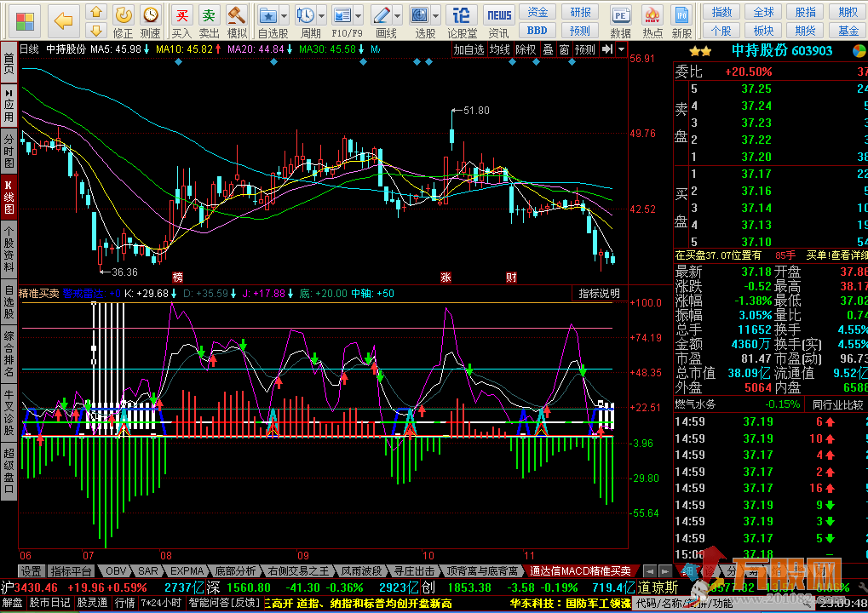Expand the 周期 period dropdown arrow
This screenshot has height=613, width=868.
pos(322,15)
